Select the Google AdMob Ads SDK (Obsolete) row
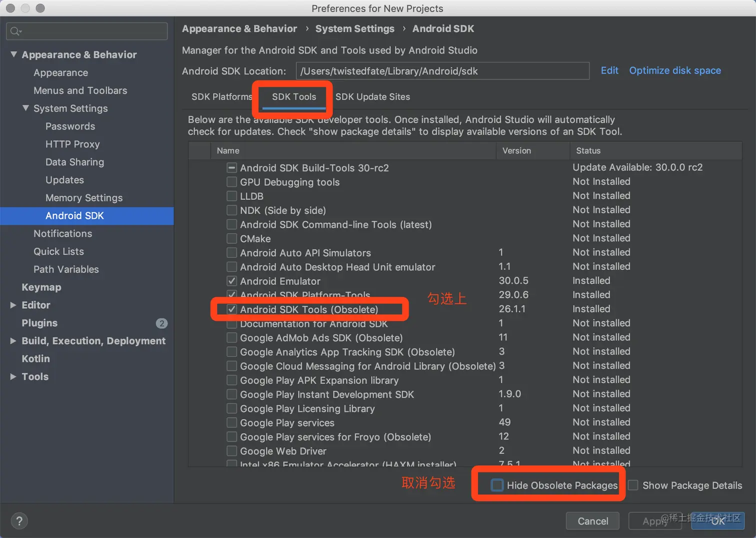Viewport: 756px width, 538px height. coord(465,338)
